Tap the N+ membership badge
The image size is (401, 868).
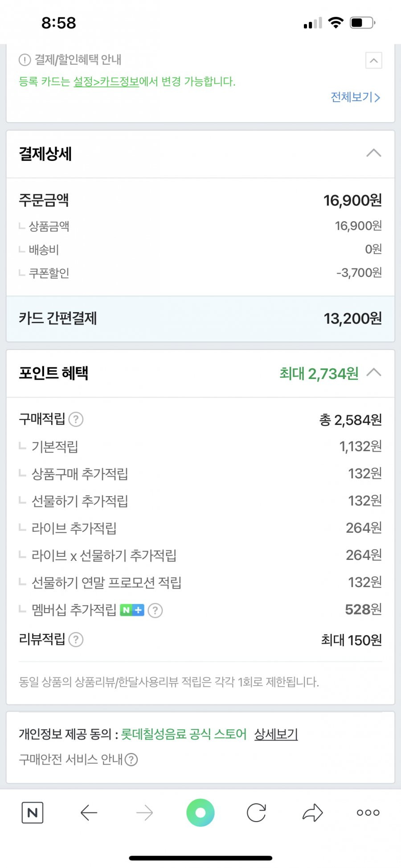tap(132, 610)
